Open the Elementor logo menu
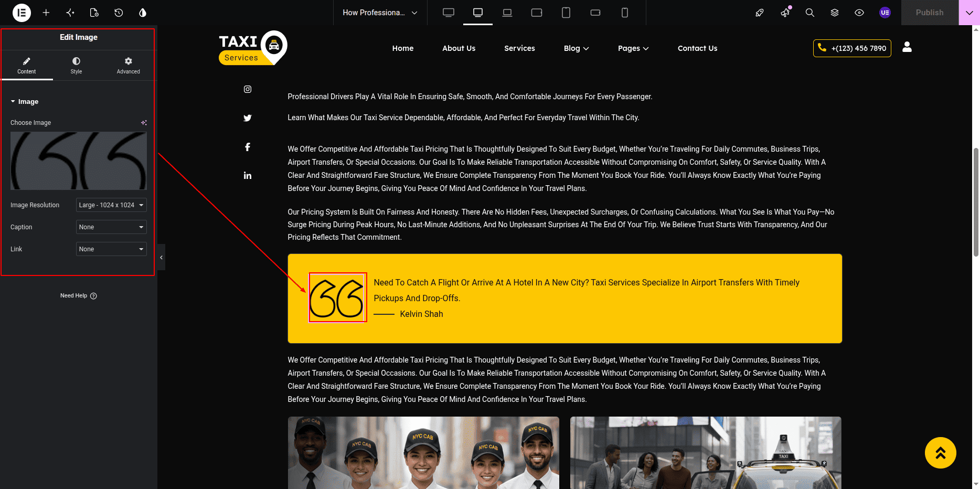Screen dimensions: 980x489 [22, 13]
